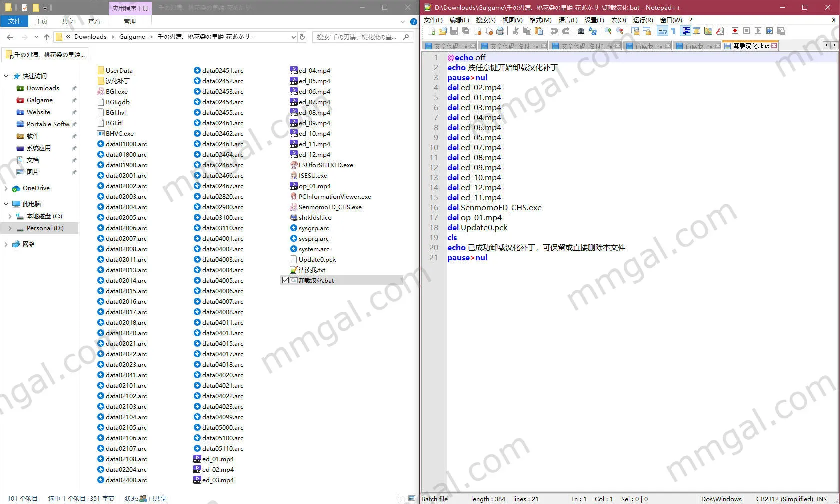This screenshot has height=504, width=840.
Task: Switch Explorer to large icons view
Action: (412, 498)
